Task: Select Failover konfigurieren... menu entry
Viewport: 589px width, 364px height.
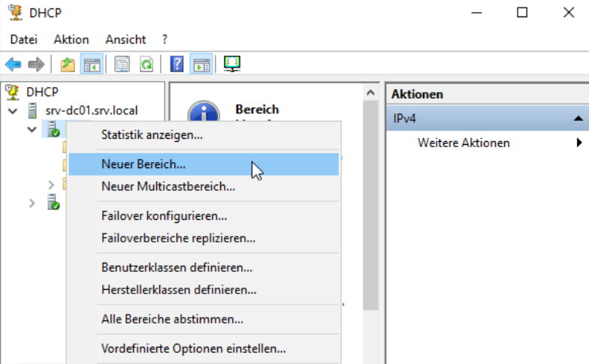Action: pos(164,215)
